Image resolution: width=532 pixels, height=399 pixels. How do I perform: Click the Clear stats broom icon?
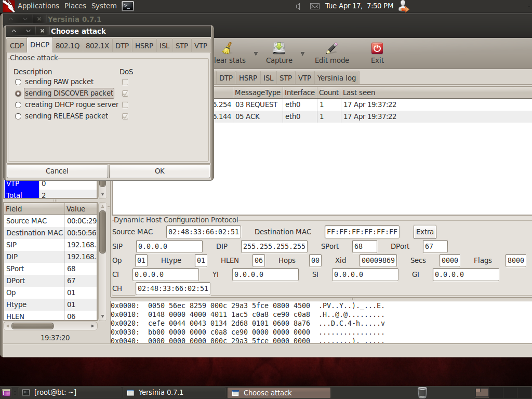[228, 48]
